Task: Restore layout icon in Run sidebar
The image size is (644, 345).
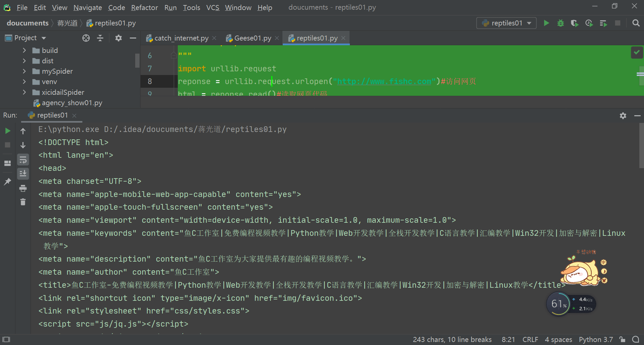Action: click(x=8, y=163)
